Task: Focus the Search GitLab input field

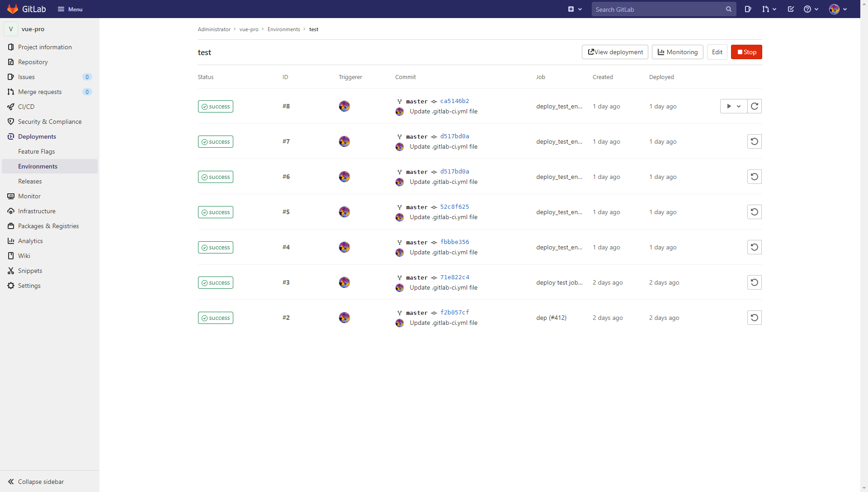Action: [658, 9]
